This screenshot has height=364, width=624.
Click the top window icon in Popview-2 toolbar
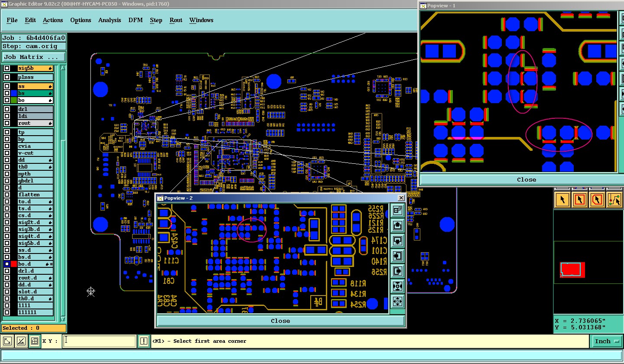tap(397, 211)
